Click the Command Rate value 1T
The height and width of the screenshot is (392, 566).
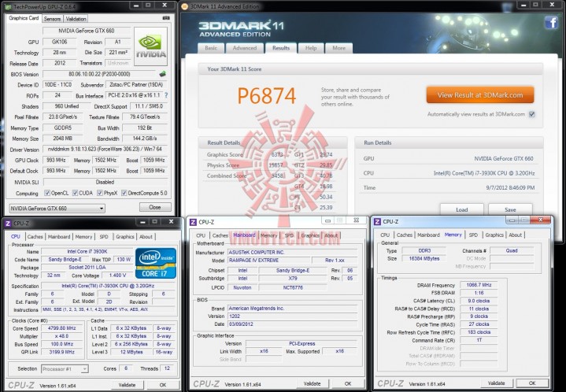pos(479,340)
